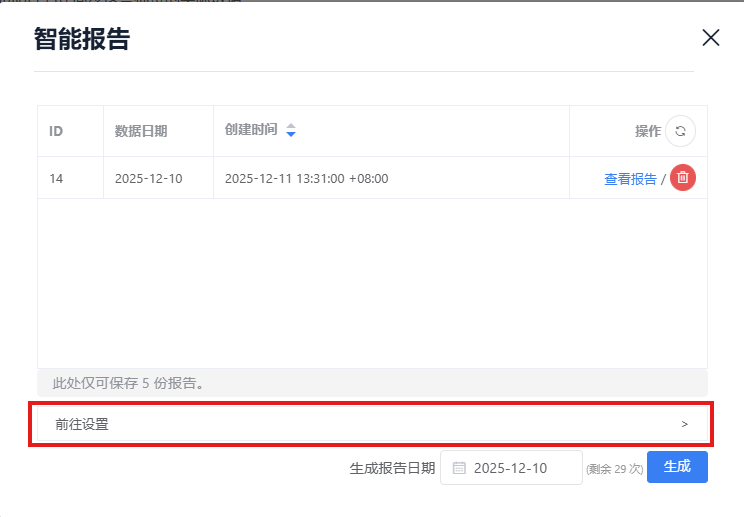
Task: Click data date cell 2025-12-10 in table row
Action: coord(148,179)
